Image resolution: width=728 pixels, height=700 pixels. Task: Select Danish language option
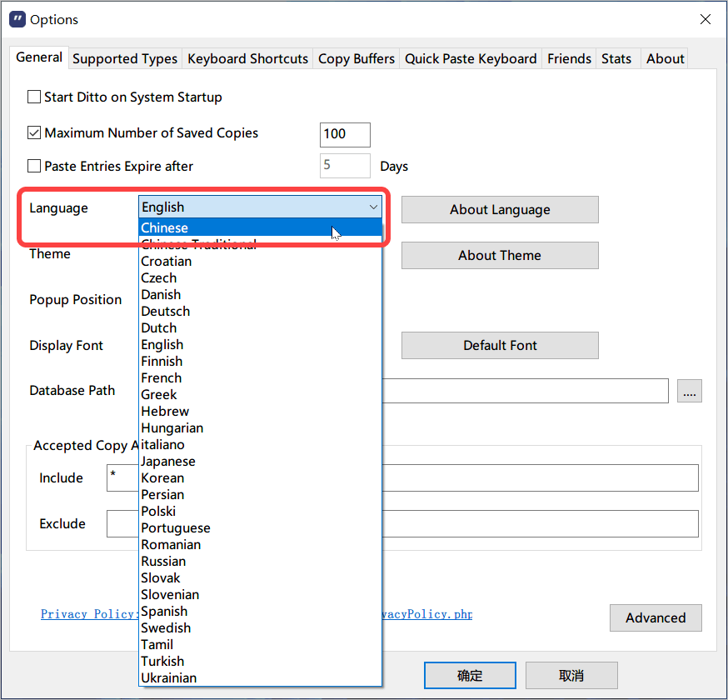(260, 295)
